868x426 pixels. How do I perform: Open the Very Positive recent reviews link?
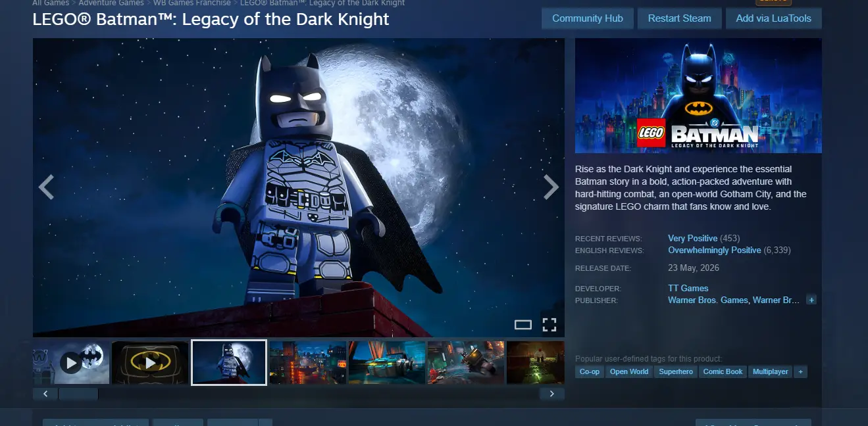692,238
